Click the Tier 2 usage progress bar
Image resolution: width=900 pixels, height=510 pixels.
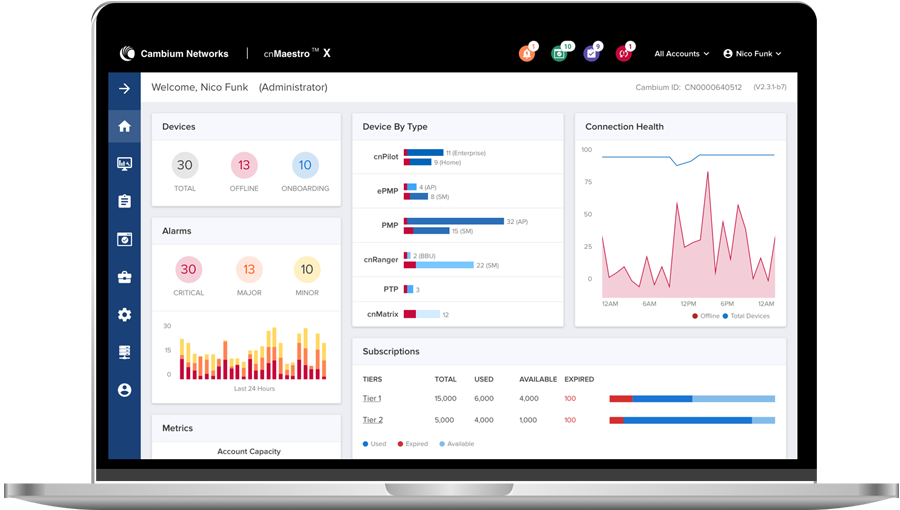[692, 421]
